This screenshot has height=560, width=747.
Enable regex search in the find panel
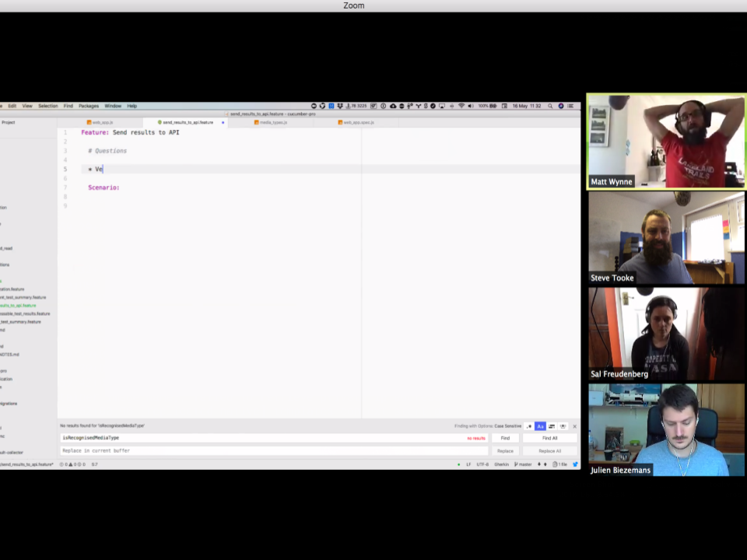coord(529,426)
